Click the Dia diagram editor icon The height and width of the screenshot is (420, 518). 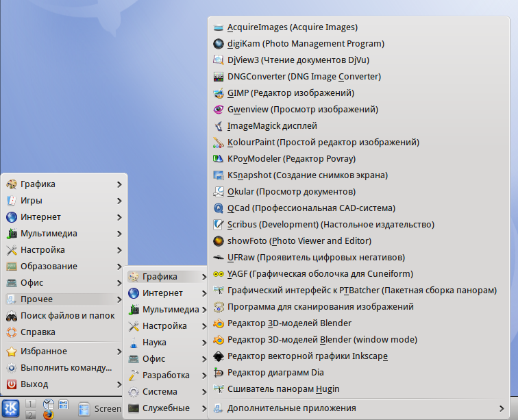point(219,373)
